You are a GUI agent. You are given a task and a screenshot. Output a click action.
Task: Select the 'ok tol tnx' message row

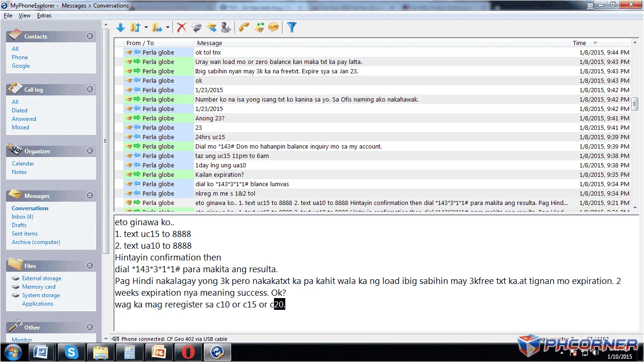pyautogui.click(x=372, y=52)
